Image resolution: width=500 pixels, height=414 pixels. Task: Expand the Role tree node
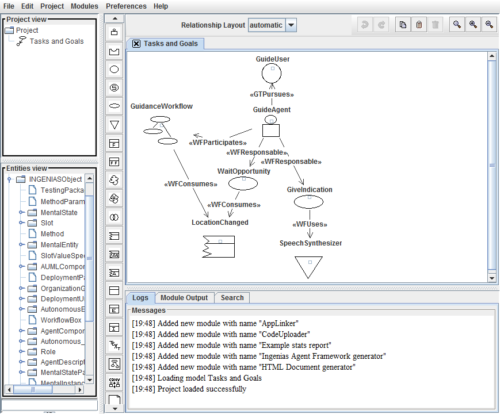[x=21, y=351]
